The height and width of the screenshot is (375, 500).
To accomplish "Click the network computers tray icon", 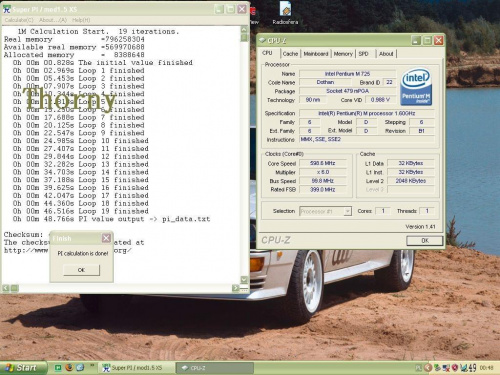I will [x=446, y=368].
